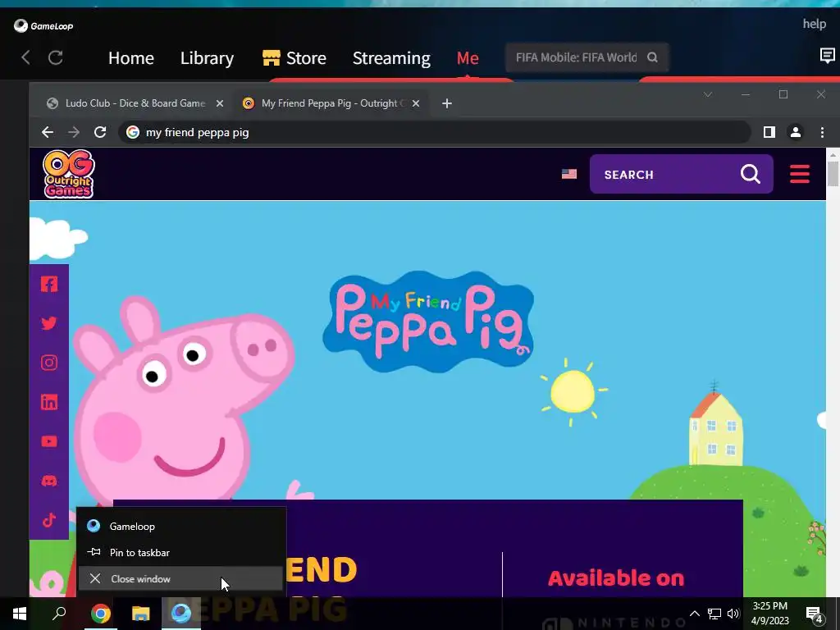
Task: Open Outright Games LinkedIn page
Action: pos(49,402)
